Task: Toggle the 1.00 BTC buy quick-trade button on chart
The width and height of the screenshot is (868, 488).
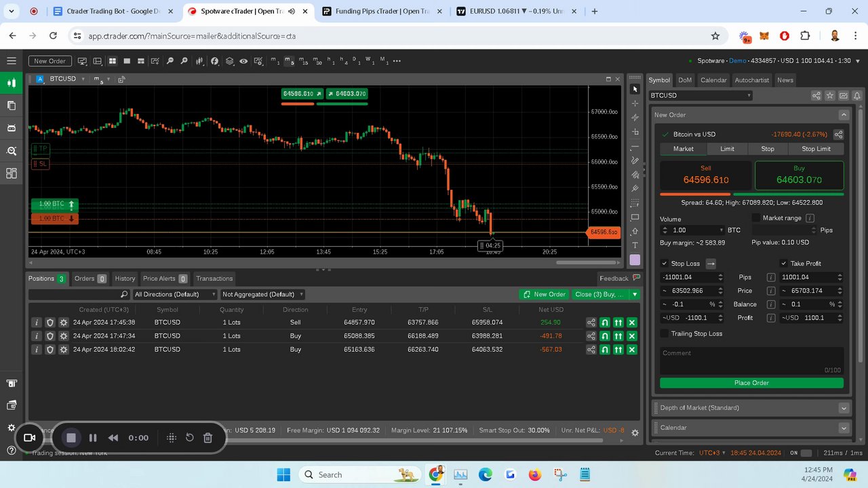Action: click(54, 204)
